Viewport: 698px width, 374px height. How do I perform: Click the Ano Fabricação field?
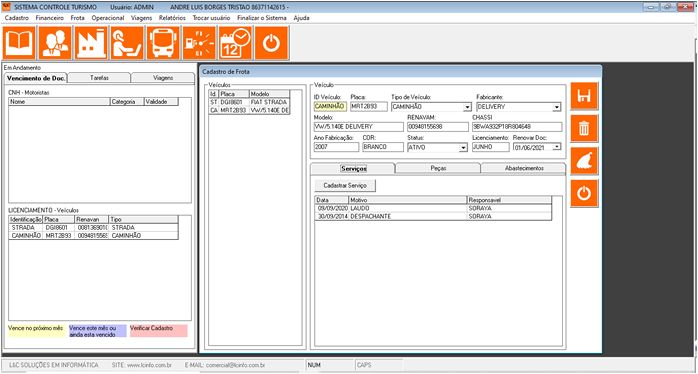[x=336, y=147]
